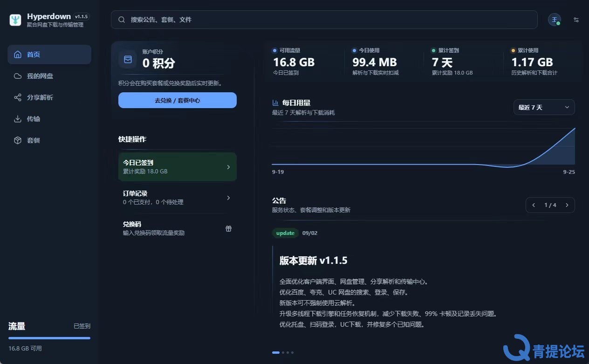Click the 去兑换 / 套餐中心 button
Image resolution: width=589 pixels, height=364 pixels.
178,100
